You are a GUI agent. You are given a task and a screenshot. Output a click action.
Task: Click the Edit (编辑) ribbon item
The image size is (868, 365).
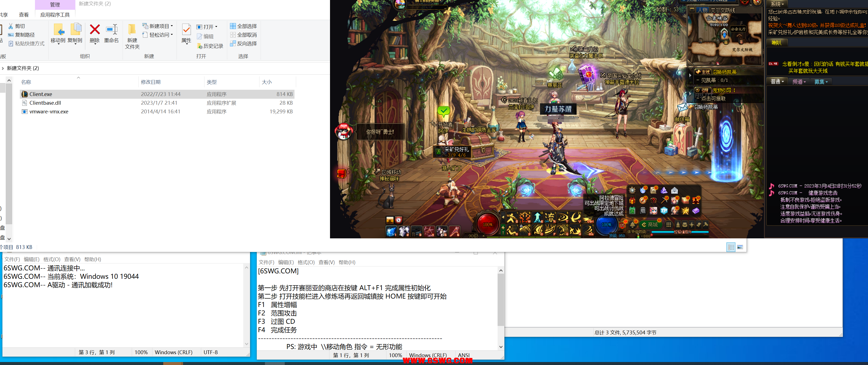click(205, 36)
